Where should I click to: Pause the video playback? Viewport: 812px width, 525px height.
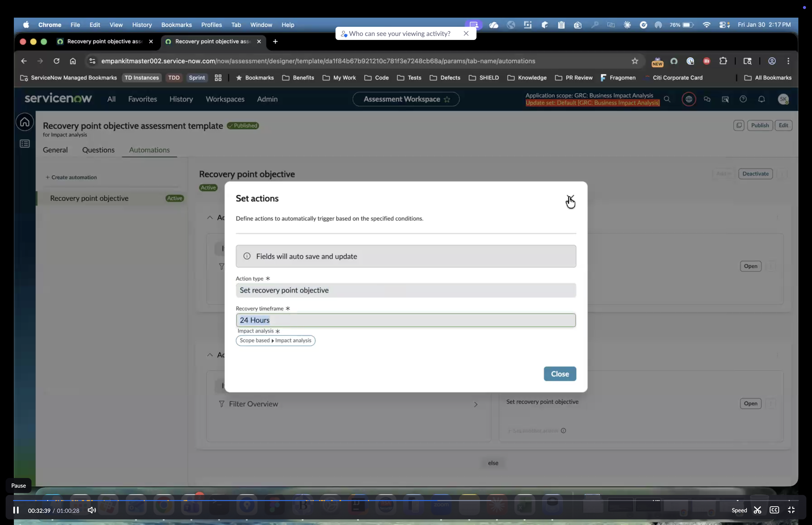click(16, 510)
